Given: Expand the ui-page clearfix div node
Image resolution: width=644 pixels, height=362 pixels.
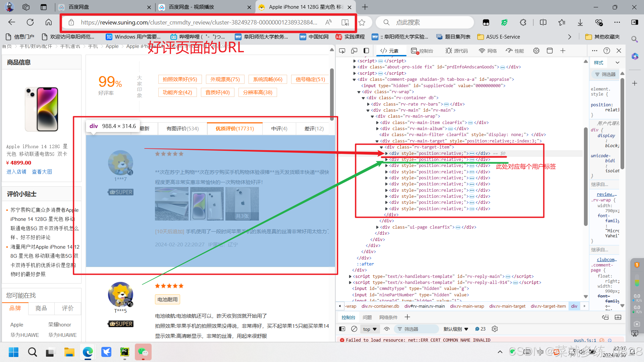Looking at the screenshot, I should click(377, 227).
